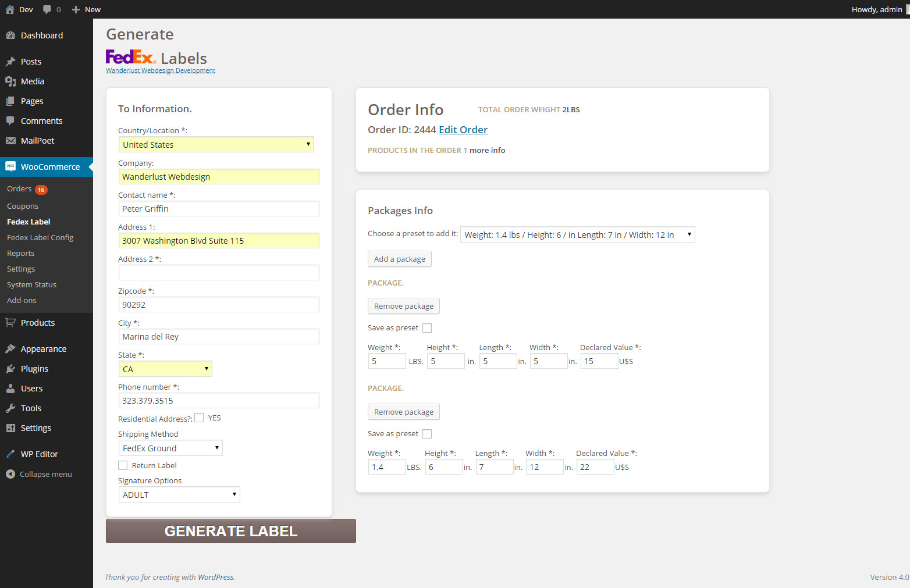
Task: Click Howdy, admin account menu
Action: 877,9
